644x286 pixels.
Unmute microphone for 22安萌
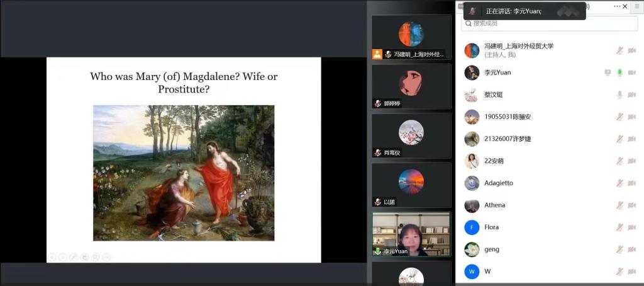pyautogui.click(x=619, y=161)
